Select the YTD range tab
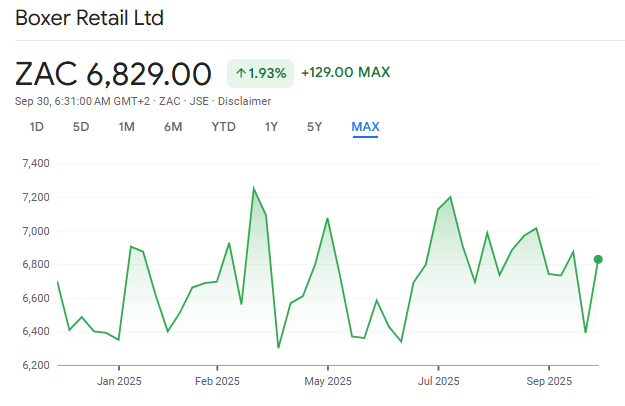Screen dimensions: 625x406 [x=223, y=127]
